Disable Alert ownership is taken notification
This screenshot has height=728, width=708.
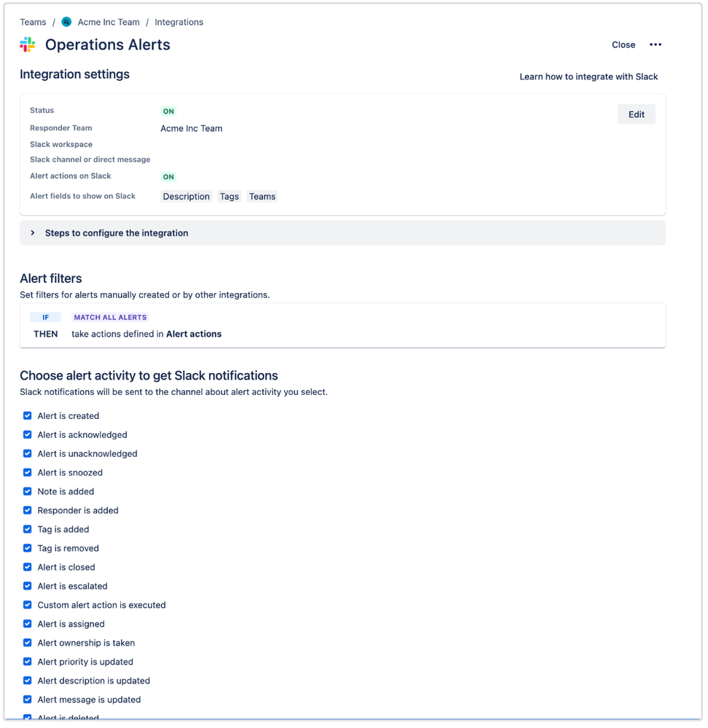28,643
